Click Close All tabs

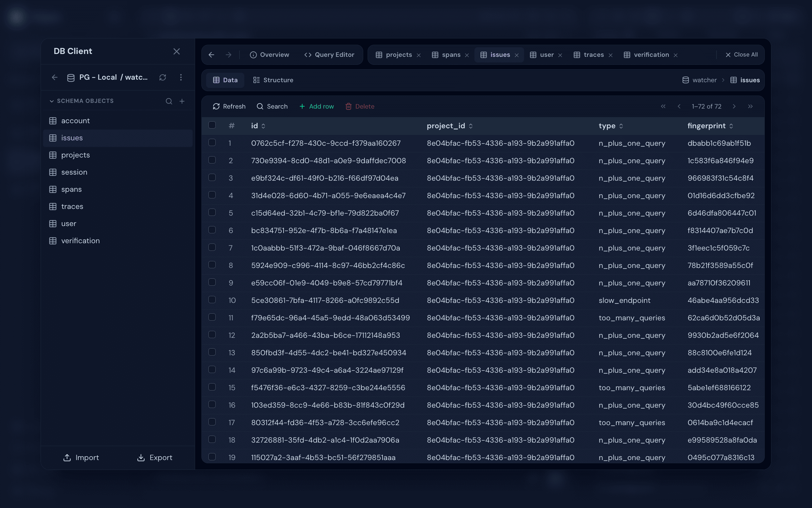coord(742,55)
